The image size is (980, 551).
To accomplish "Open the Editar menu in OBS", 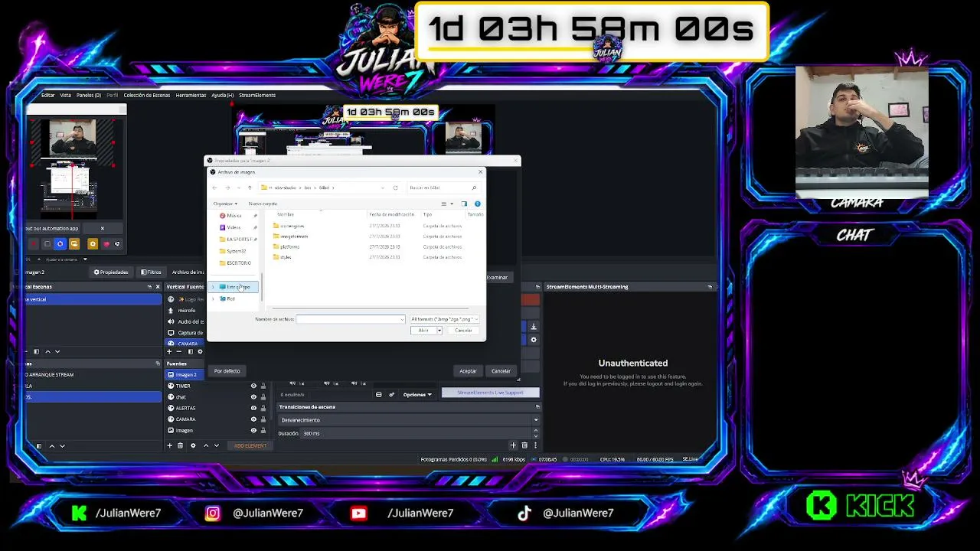I will click(x=47, y=95).
